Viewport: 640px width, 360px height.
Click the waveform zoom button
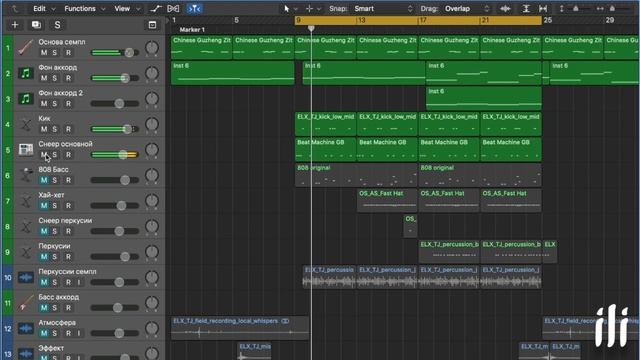[x=505, y=9]
